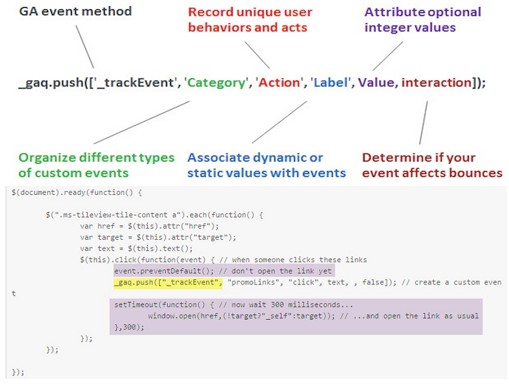This screenshot has height=384, width=509.
Task: Click the green 'Category' parameter
Action: pos(216,83)
